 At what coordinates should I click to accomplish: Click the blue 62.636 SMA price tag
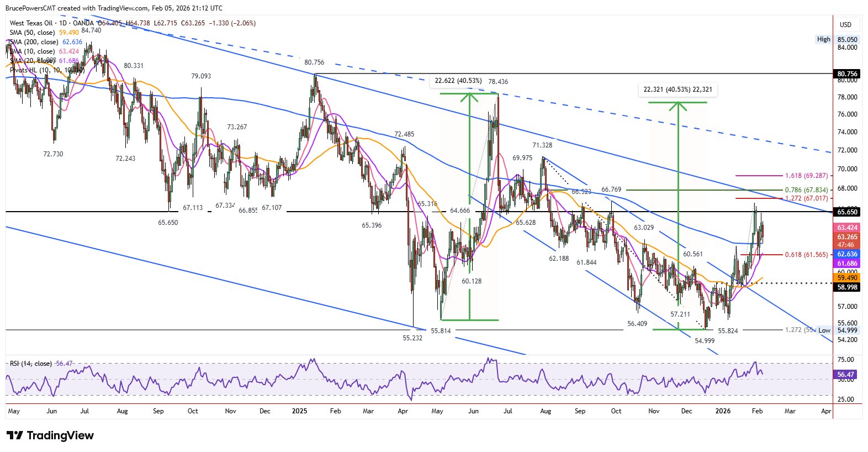point(847,255)
